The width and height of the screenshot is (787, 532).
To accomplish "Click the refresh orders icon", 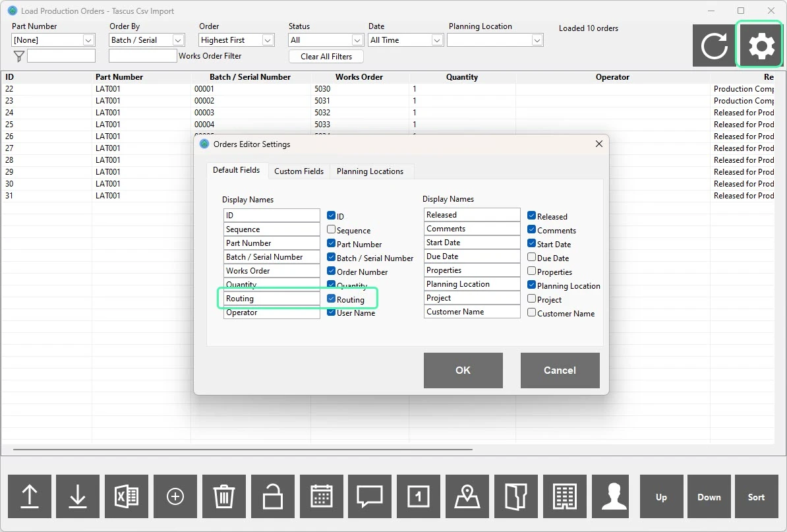I will pyautogui.click(x=714, y=46).
